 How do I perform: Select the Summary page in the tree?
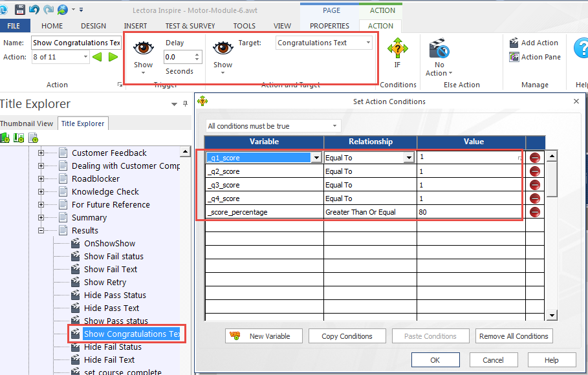click(89, 217)
